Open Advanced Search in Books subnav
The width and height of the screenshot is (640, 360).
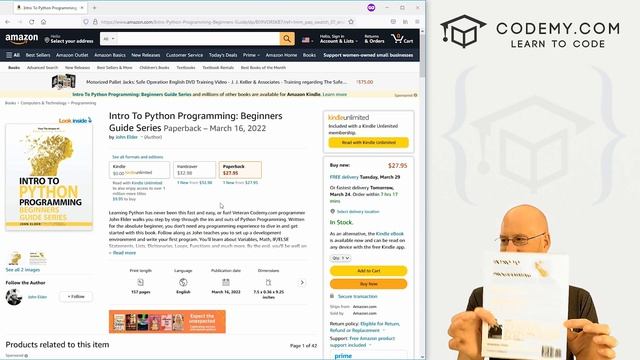[x=42, y=68]
